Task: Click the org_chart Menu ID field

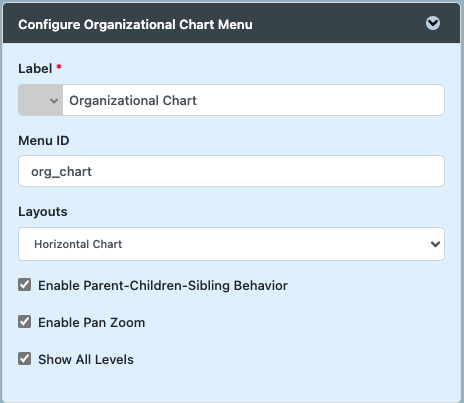Action: pos(231,171)
